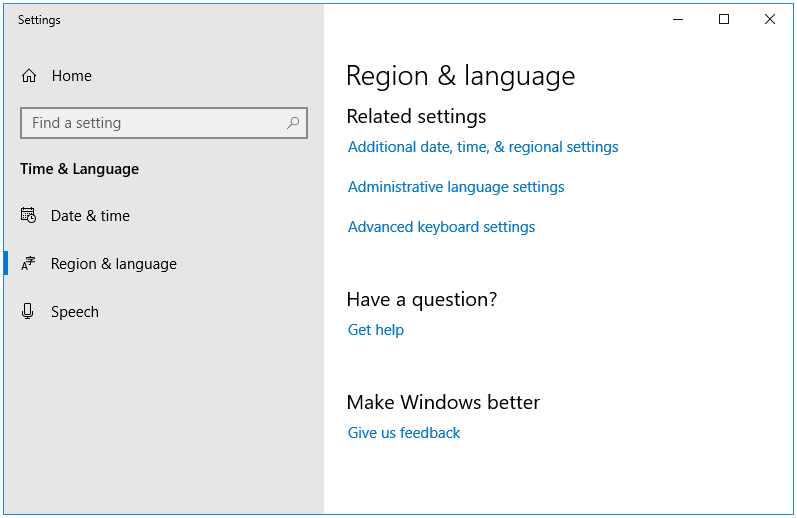
Task: Click the Region & language character icon
Action: [28, 263]
